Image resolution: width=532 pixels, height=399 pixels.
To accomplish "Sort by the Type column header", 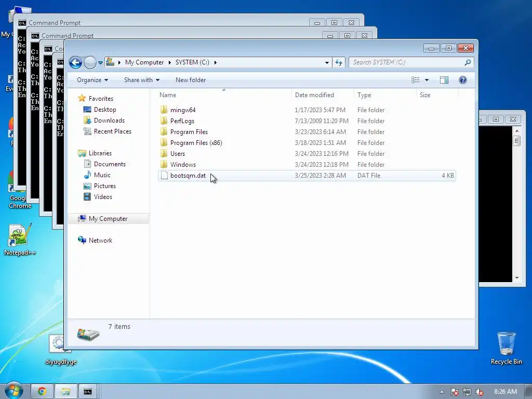I will [x=385, y=95].
